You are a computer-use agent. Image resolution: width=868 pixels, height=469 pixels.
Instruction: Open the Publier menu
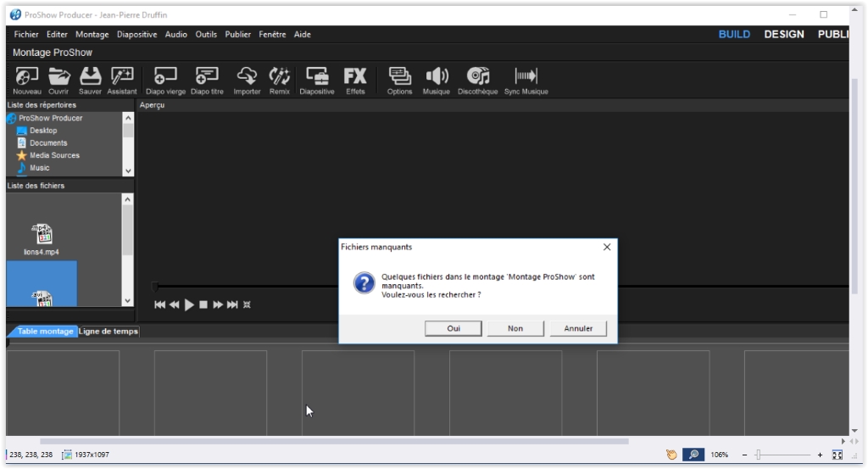click(x=237, y=34)
